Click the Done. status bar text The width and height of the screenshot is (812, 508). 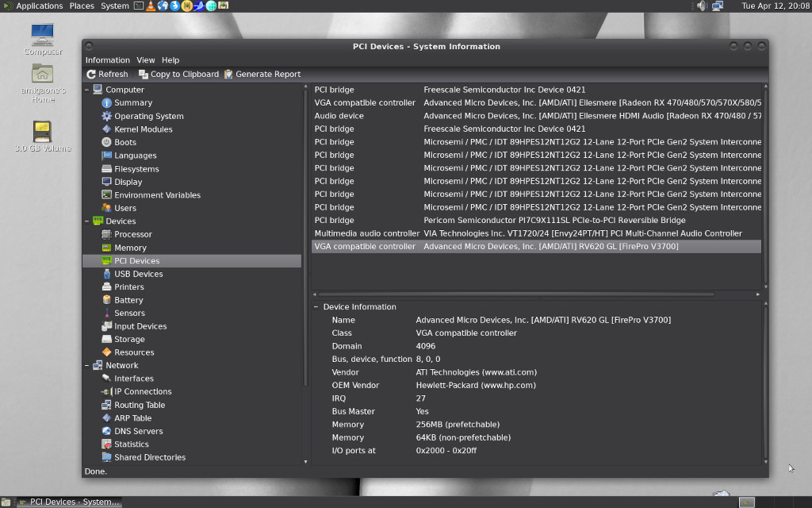[96, 471]
